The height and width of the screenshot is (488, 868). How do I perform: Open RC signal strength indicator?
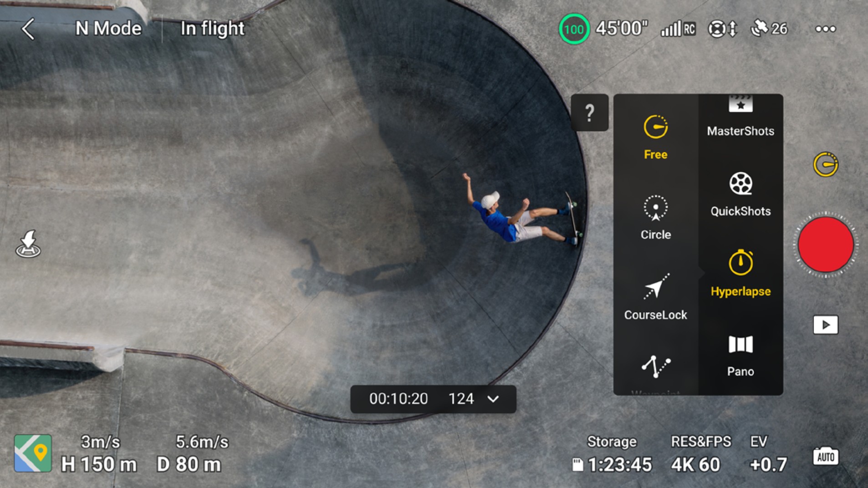coord(678,29)
